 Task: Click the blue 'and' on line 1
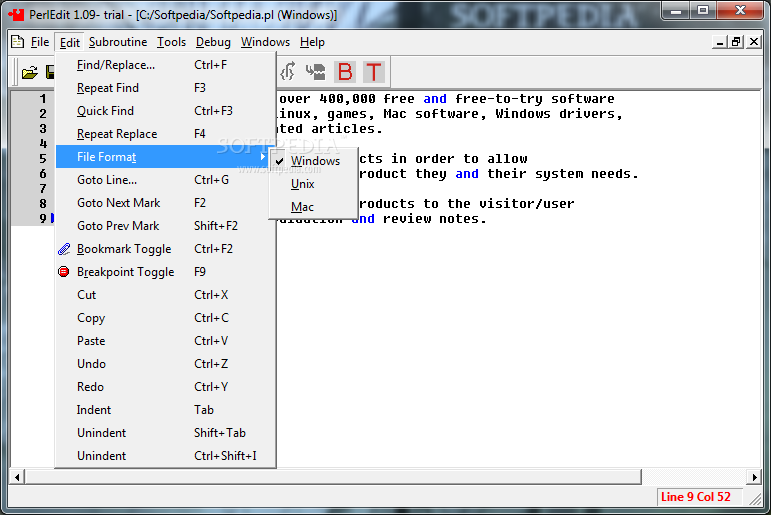pyautogui.click(x=435, y=99)
